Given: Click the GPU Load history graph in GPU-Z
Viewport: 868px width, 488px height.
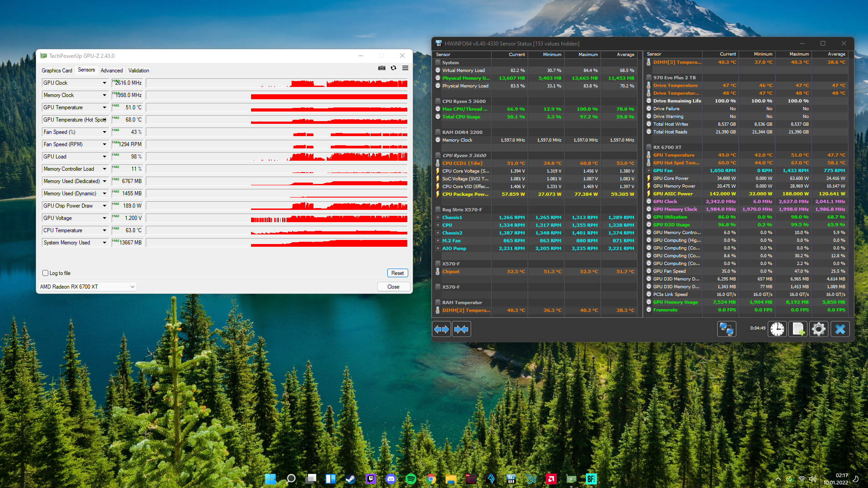Looking at the screenshot, I should click(277, 157).
